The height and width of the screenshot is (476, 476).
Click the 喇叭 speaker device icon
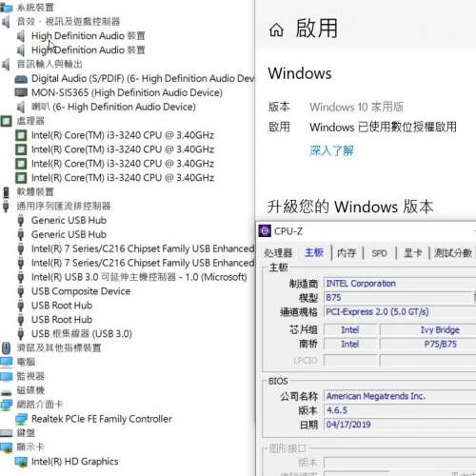21,107
